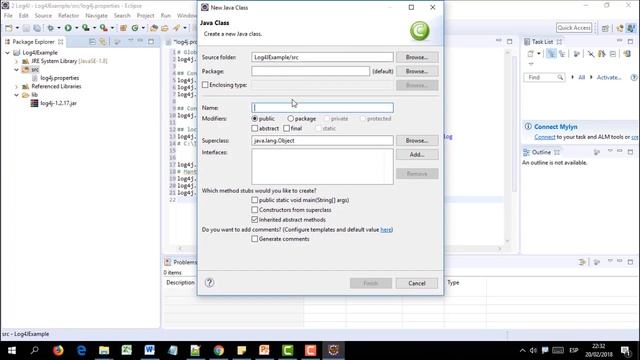Check the final modifier checkbox
This screenshot has width=640, height=360.
(287, 128)
